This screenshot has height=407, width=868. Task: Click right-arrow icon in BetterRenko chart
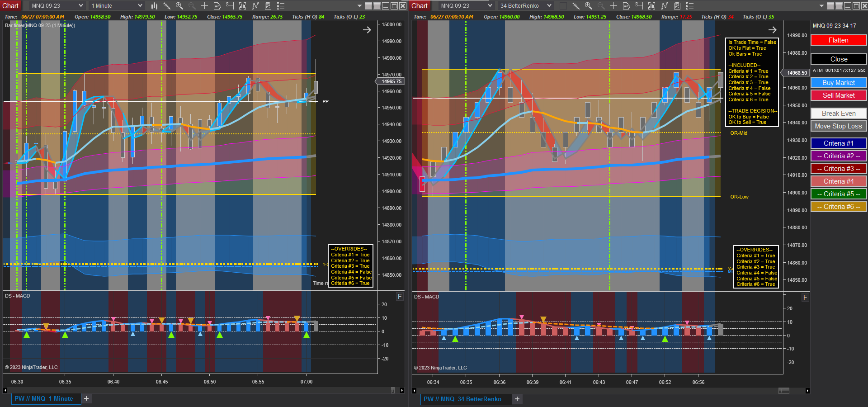coord(773,30)
